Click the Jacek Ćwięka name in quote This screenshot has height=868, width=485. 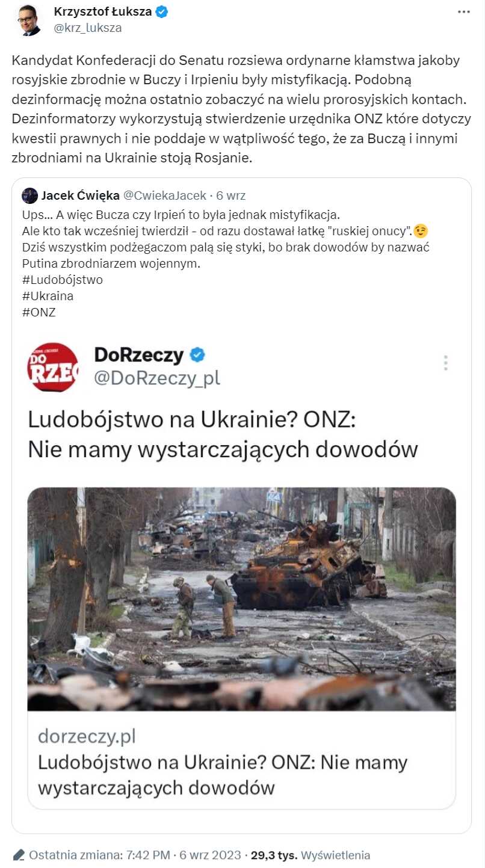click(80, 195)
